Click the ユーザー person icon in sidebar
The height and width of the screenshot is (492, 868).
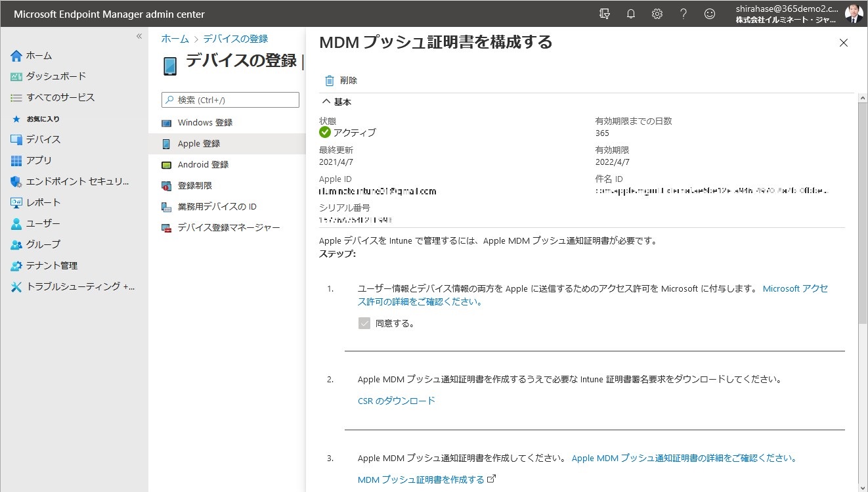click(16, 224)
